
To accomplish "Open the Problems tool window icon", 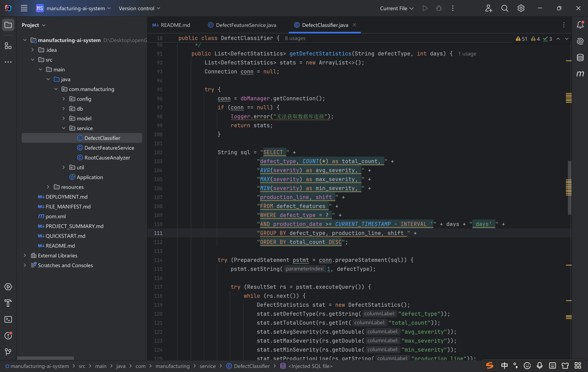I will click(x=8, y=335).
